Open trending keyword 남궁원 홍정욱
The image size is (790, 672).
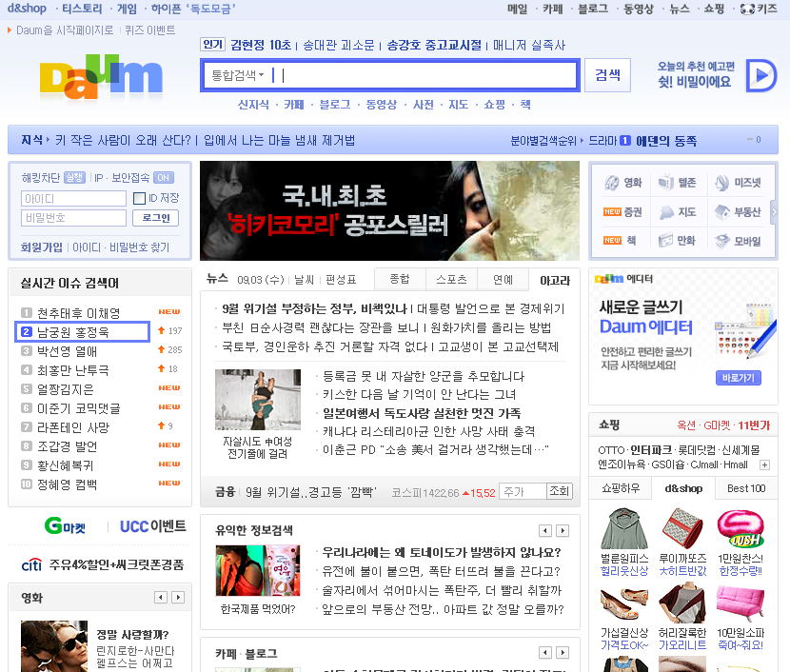click(x=73, y=332)
